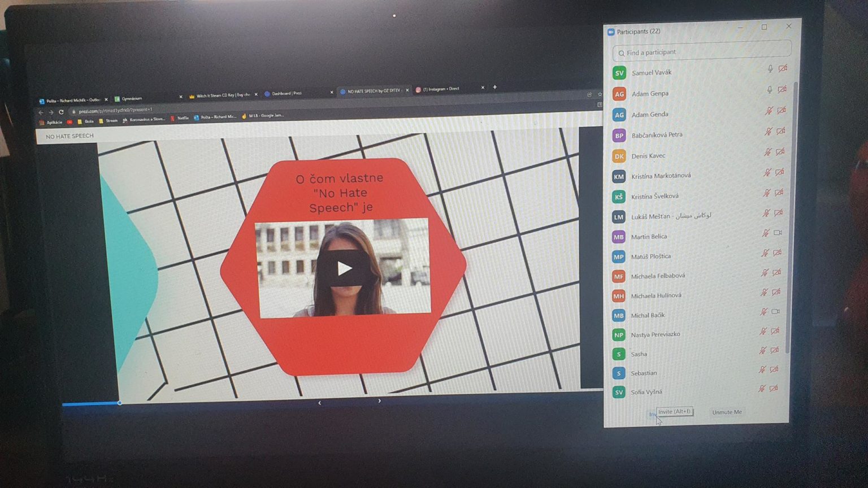Open the Aplikácie apps bookmark
This screenshot has width=868, height=488.
[51, 123]
